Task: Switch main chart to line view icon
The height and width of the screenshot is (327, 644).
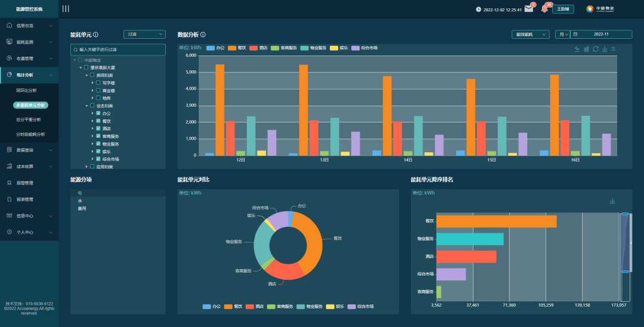Action: point(577,49)
